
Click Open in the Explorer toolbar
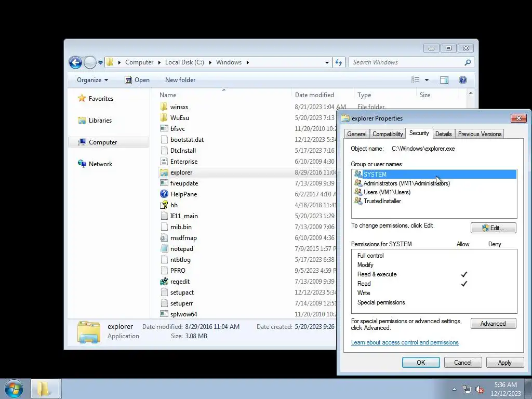(137, 80)
